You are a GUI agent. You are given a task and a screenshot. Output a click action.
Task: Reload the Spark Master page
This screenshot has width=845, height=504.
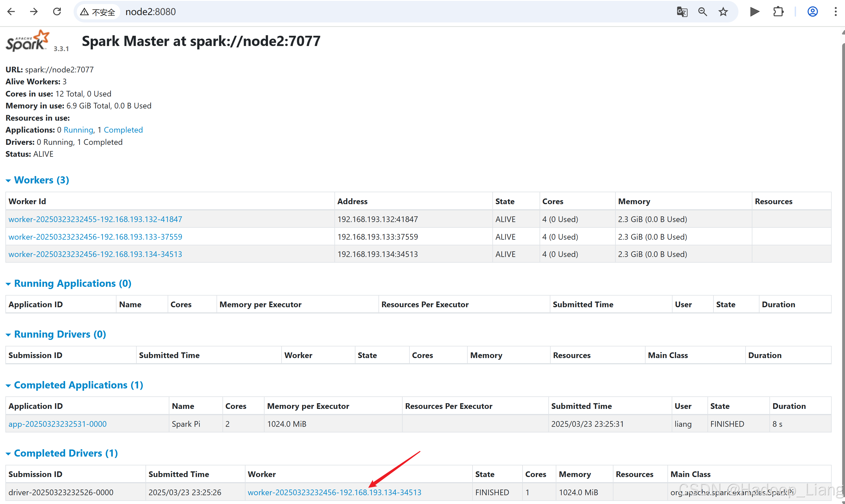[57, 12]
